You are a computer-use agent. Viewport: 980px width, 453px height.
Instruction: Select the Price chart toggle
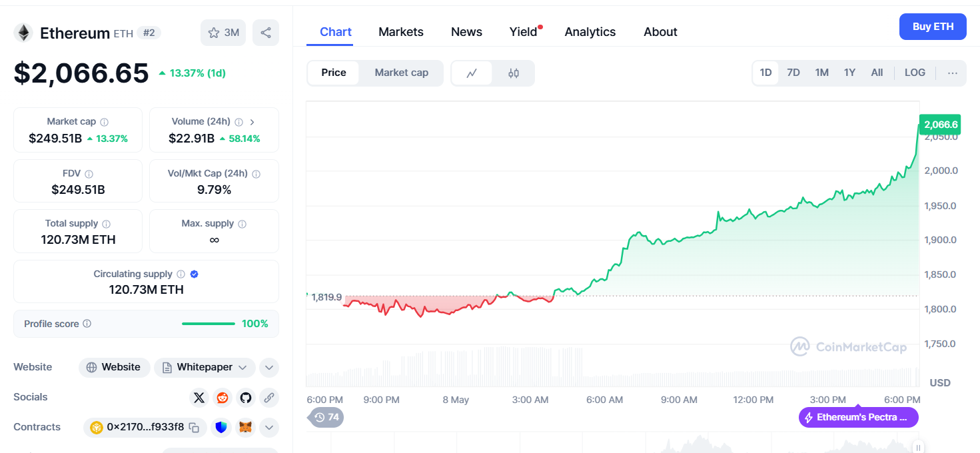click(x=334, y=73)
